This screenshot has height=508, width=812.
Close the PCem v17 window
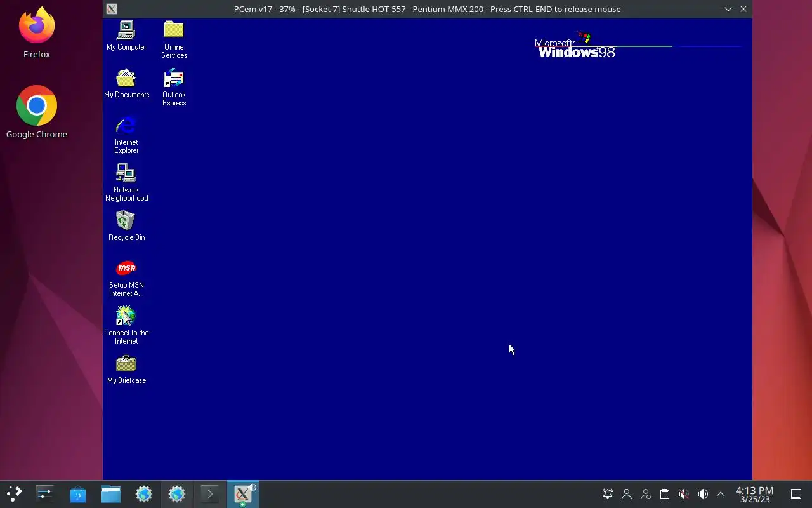(x=743, y=9)
